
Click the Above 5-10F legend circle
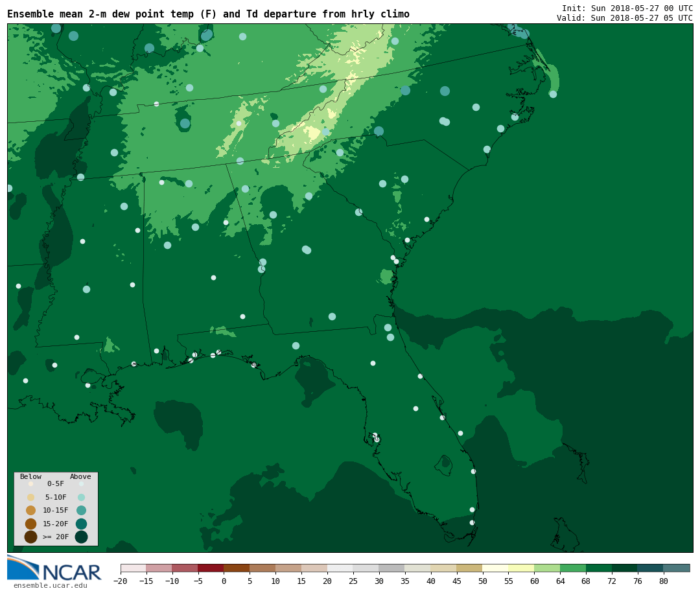81,497
